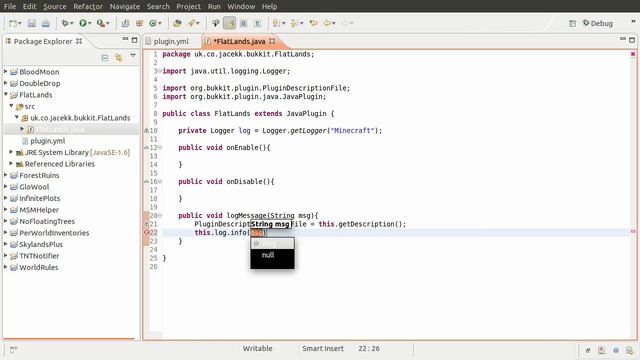Click the bottom-left status bar view icon
Image resolution: width=640 pixels, height=360 pixels.
(13, 349)
